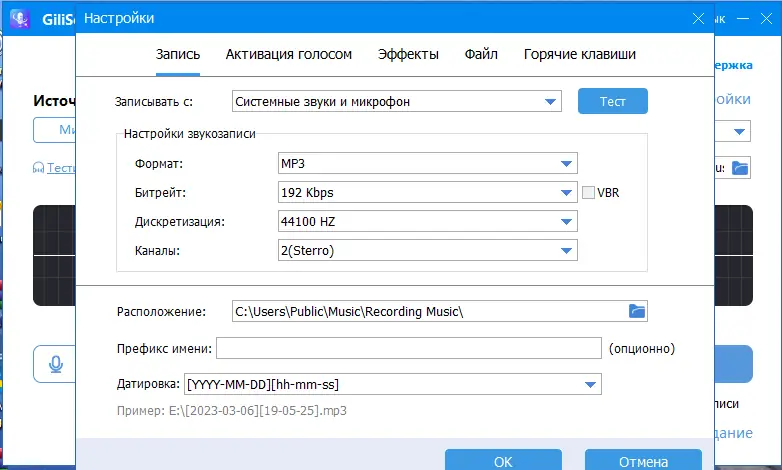Open the Каналы 2(Sterro) dropdown
This screenshot has width=782, height=470.
tap(566, 250)
